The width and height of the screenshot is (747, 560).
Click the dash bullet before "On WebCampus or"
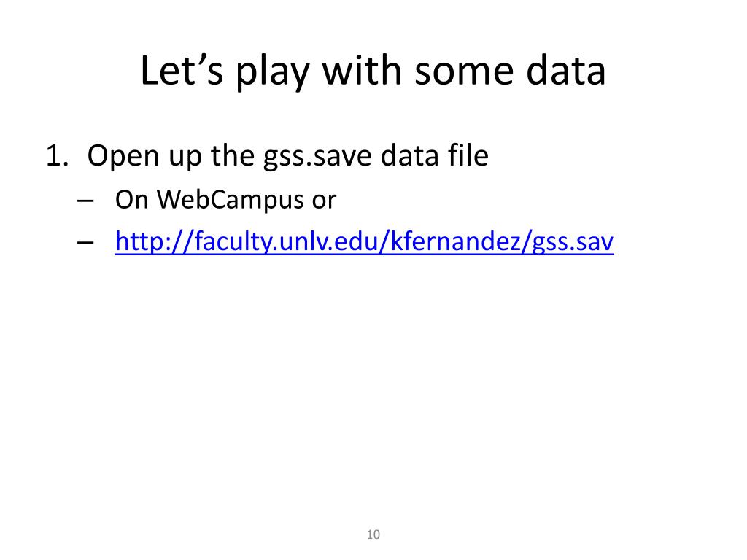click(x=85, y=201)
